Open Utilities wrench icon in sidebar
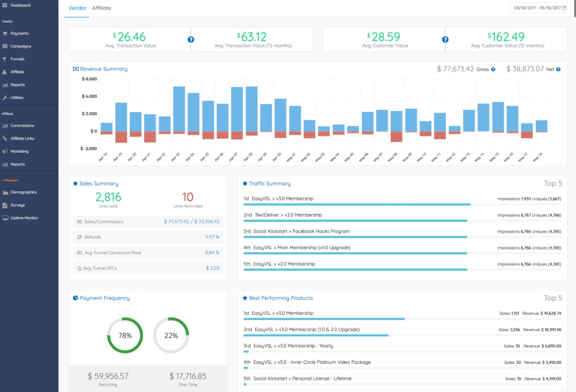This screenshot has width=576, height=392. point(5,98)
